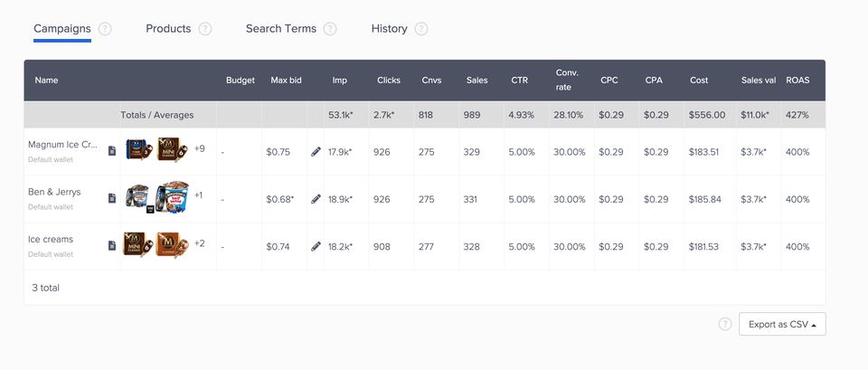The width and height of the screenshot is (868, 370).
Task: Open the Campaigns tab
Action: [62, 29]
